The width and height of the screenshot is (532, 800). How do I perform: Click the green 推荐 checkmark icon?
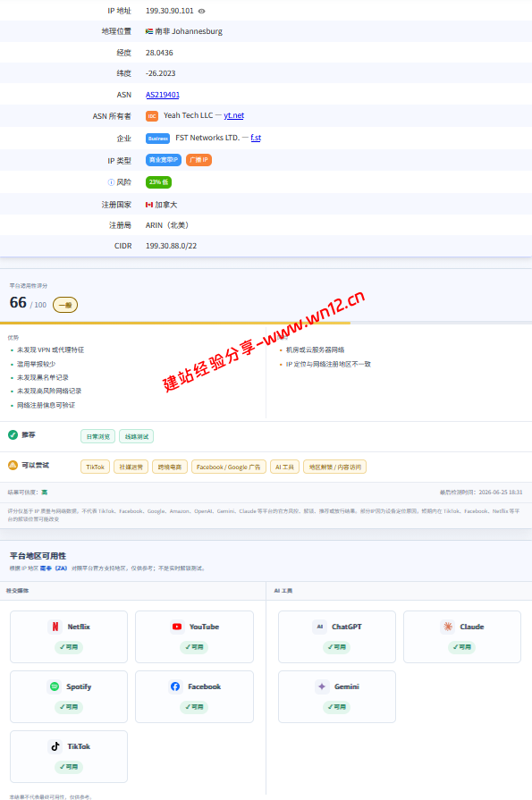point(13,434)
